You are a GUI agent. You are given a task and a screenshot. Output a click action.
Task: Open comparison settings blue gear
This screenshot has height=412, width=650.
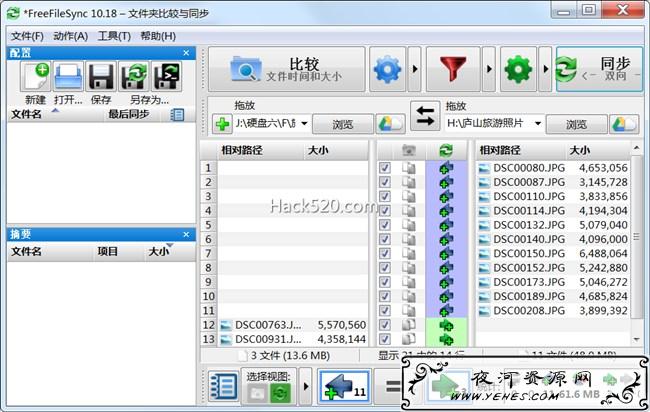tap(388, 69)
